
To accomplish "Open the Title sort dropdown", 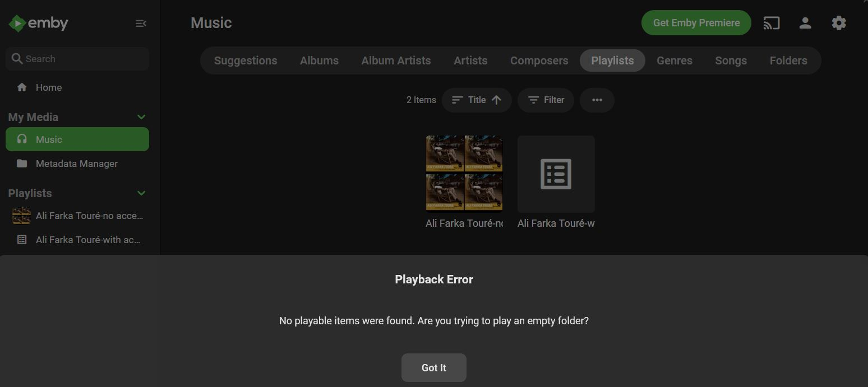I will point(477,100).
